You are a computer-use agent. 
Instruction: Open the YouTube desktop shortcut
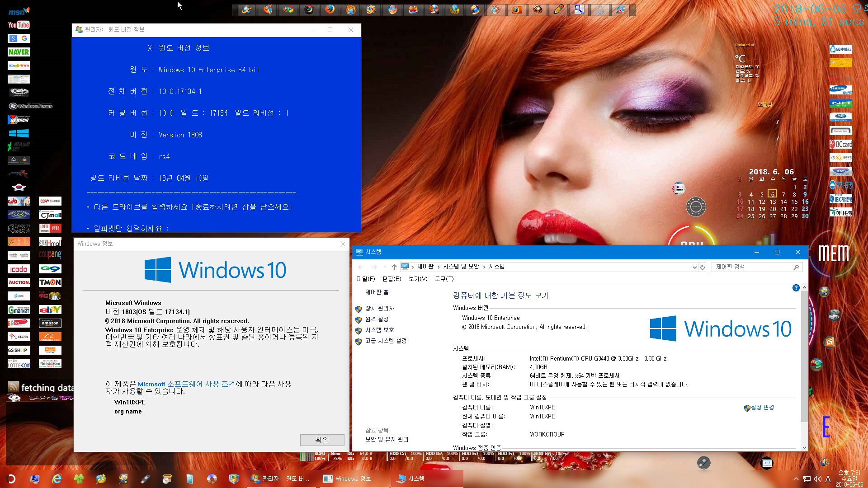(x=19, y=25)
